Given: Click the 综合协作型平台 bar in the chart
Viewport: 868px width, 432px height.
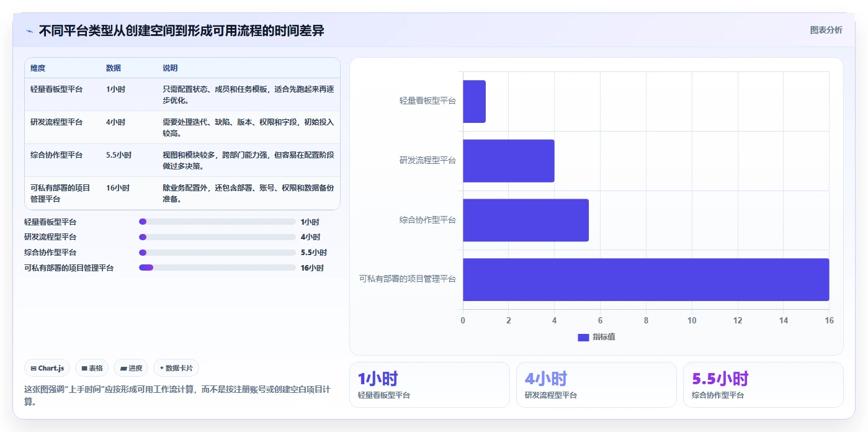Looking at the screenshot, I should tap(526, 220).
